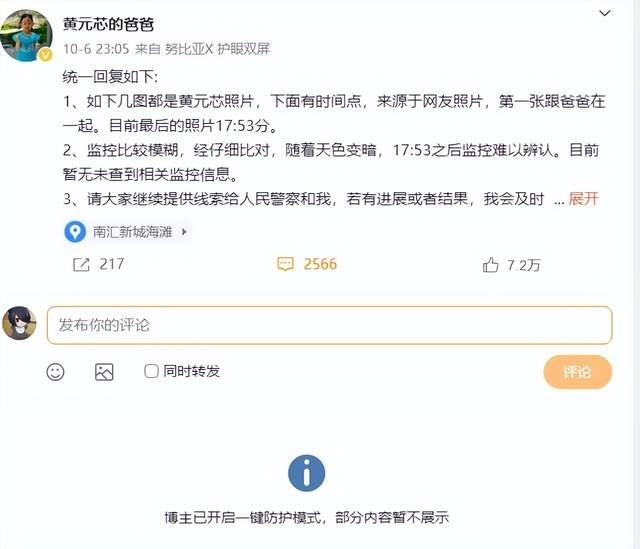Image resolution: width=640 pixels, height=549 pixels.
Task: Open the comments bubble icon
Action: click(x=285, y=264)
